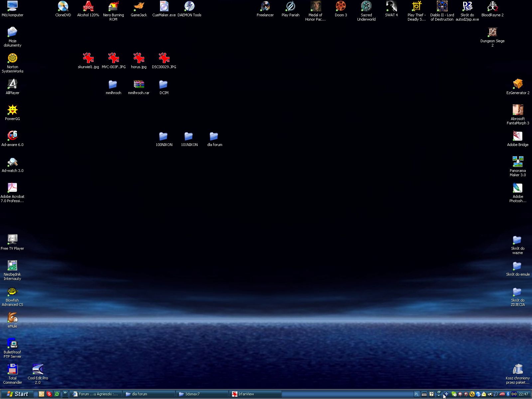Screen dimensions: 532x399
Task: Click the Start button
Action: pyautogui.click(x=17, y=394)
